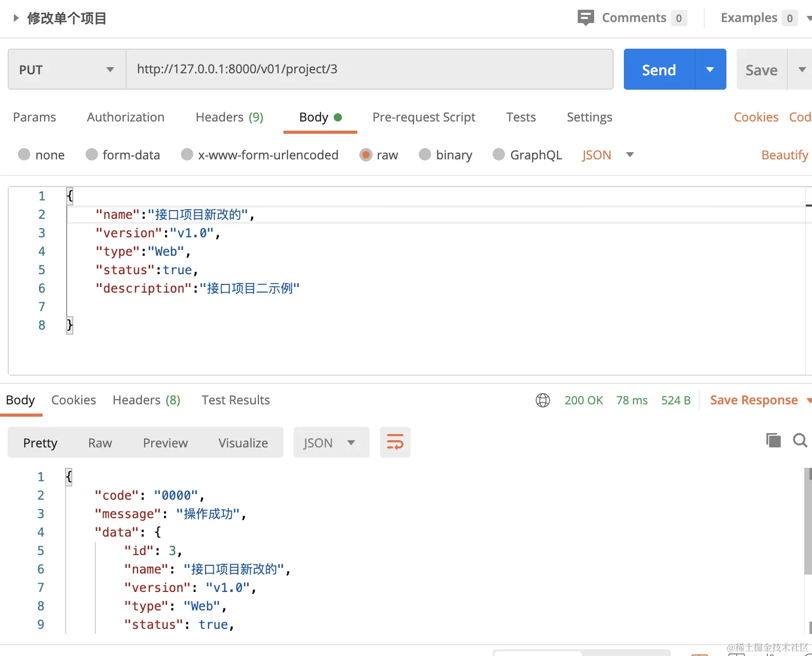Open the PUT HTTP method dropdown
This screenshot has width=812, height=656.
[67, 70]
